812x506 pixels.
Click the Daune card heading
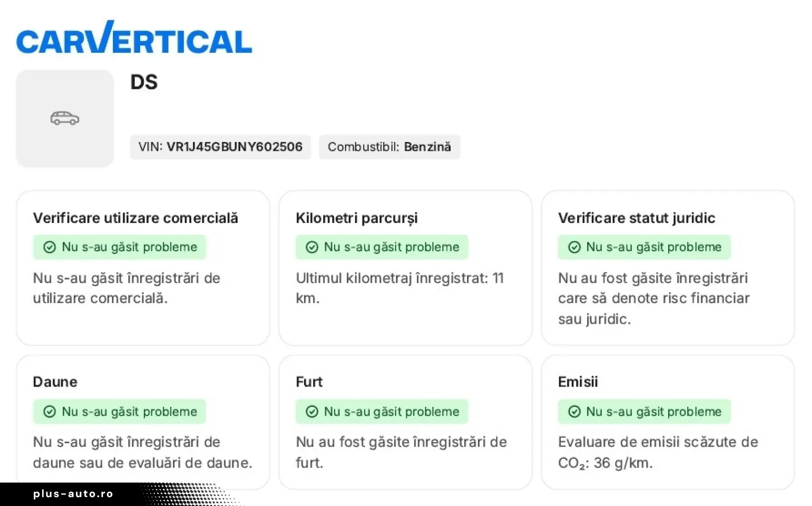(55, 382)
